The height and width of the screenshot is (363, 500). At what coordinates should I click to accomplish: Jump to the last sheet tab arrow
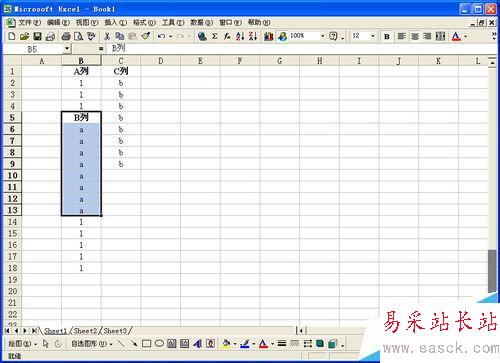(x=34, y=331)
